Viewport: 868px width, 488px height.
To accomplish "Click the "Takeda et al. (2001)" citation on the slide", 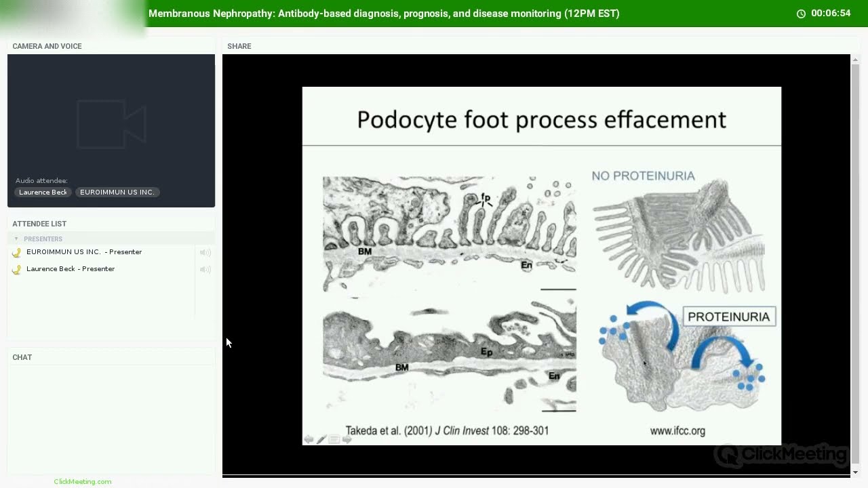I will pos(447,430).
